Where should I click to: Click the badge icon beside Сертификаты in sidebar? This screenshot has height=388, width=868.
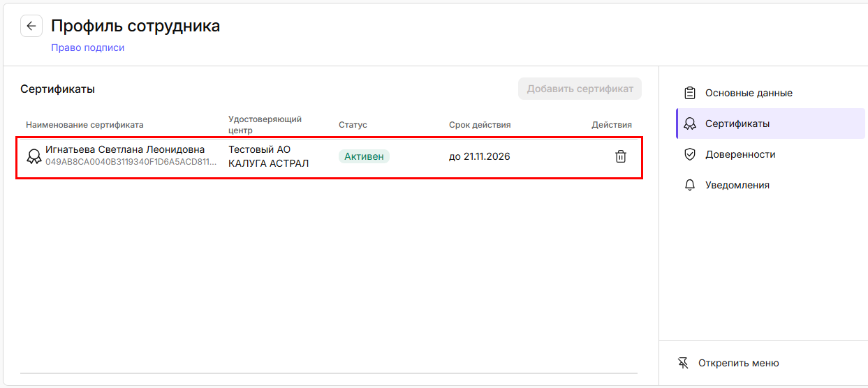click(x=690, y=124)
